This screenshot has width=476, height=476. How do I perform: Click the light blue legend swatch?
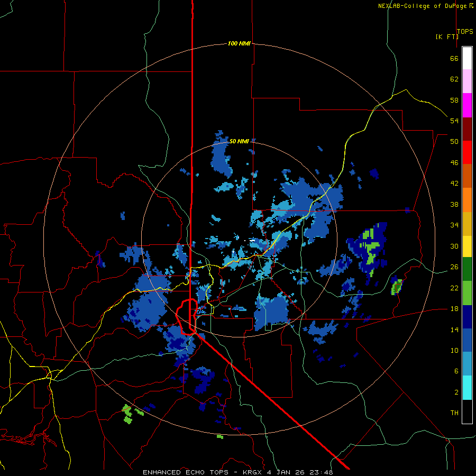467,364
